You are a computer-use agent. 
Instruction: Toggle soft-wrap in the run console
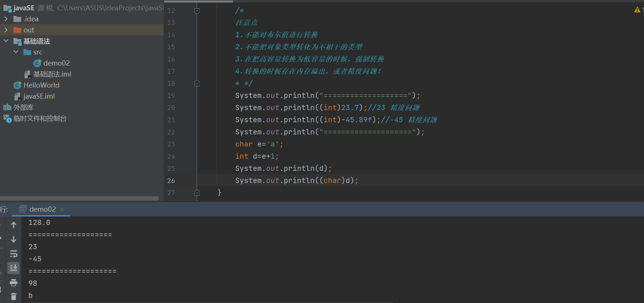click(14, 254)
